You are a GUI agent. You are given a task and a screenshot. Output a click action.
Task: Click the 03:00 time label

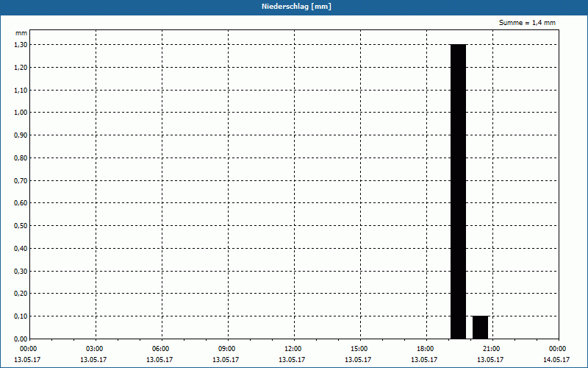96,349
